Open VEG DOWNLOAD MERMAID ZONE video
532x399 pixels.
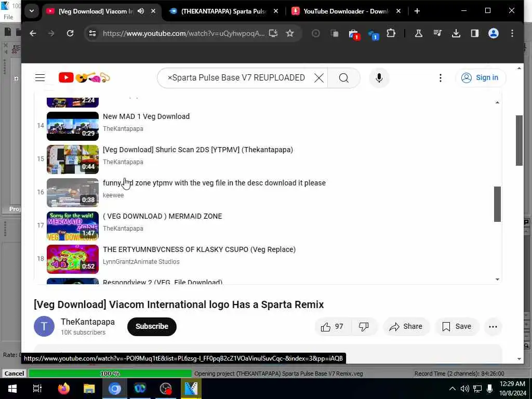click(x=162, y=216)
